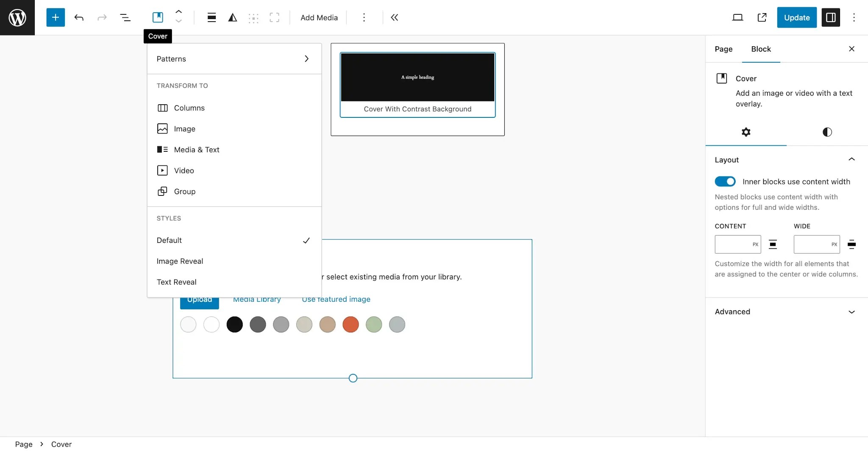This screenshot has height=451, width=868.
Task: Pick the red overlay color swatch
Action: click(x=351, y=324)
